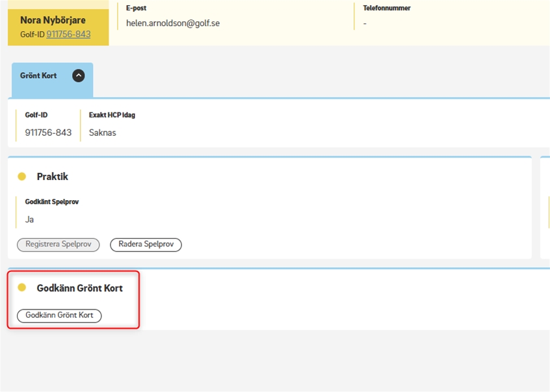Select the Saknas handicap value

103,133
